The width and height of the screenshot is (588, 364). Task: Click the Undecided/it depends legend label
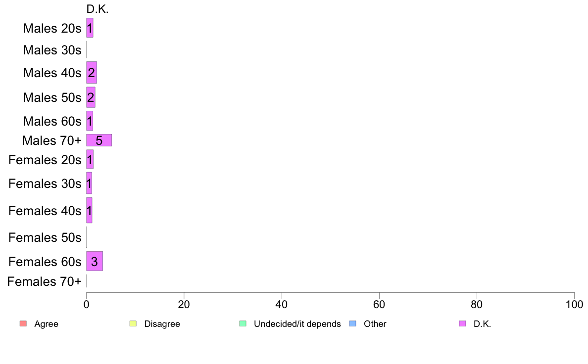tap(297, 324)
